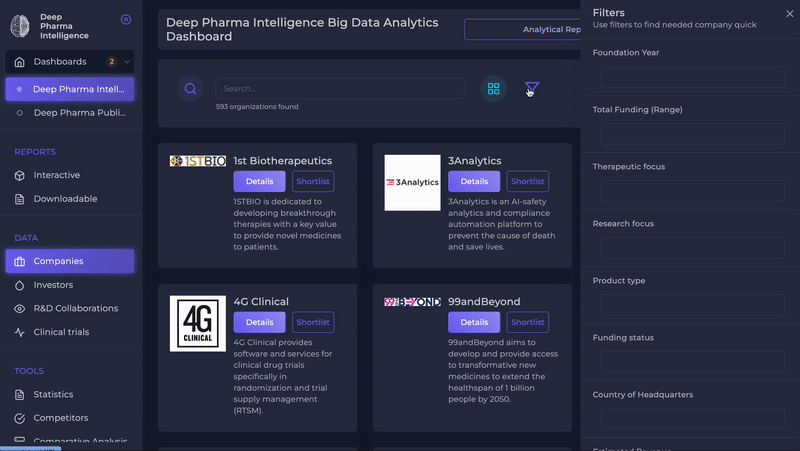Focus the Search organizations field
This screenshot has height=451, width=800.
(x=340, y=89)
